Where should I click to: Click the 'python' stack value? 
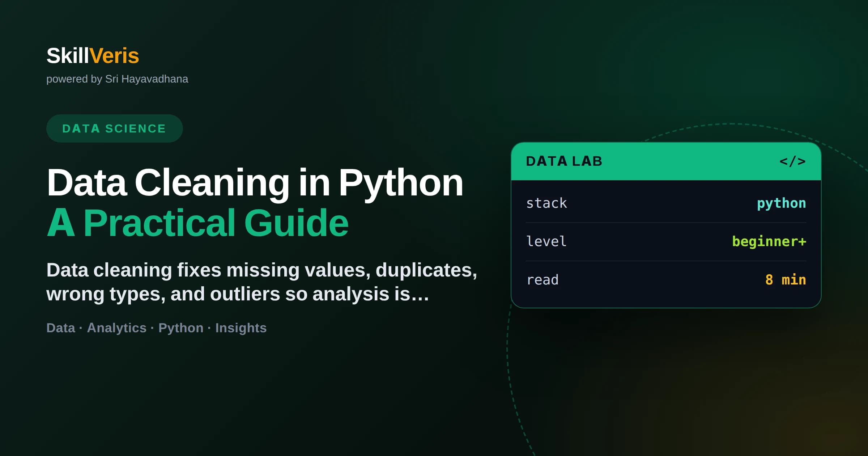pyautogui.click(x=781, y=203)
